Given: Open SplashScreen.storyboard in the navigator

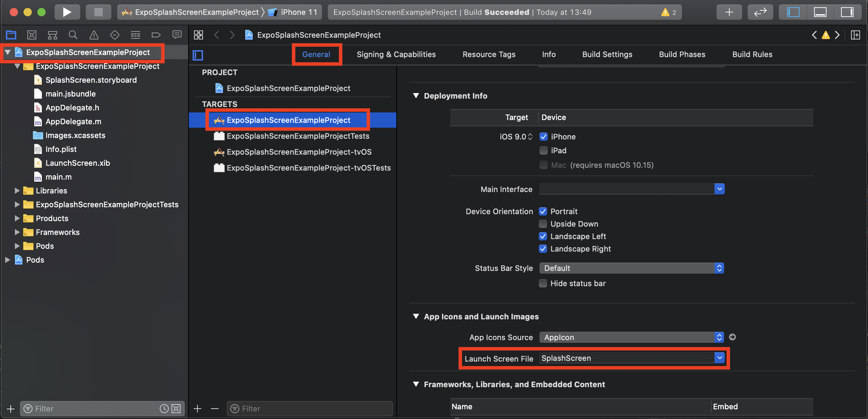Looking at the screenshot, I should [x=91, y=80].
